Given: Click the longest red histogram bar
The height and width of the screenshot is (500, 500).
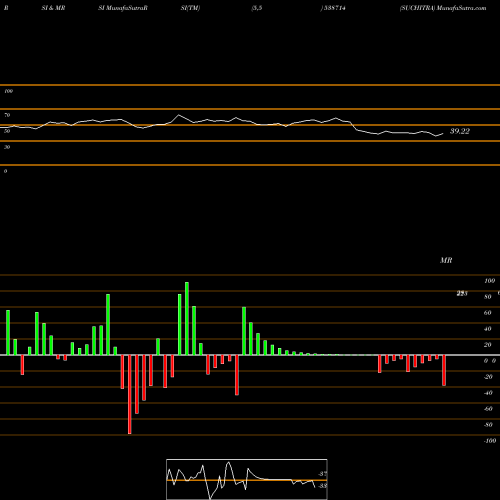Looking at the screenshot, I should coord(130,394).
